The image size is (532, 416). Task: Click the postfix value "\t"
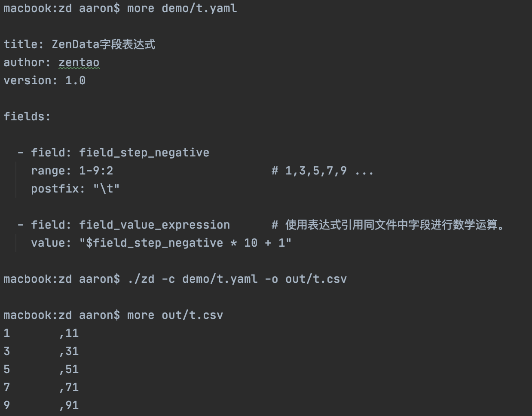(106, 189)
